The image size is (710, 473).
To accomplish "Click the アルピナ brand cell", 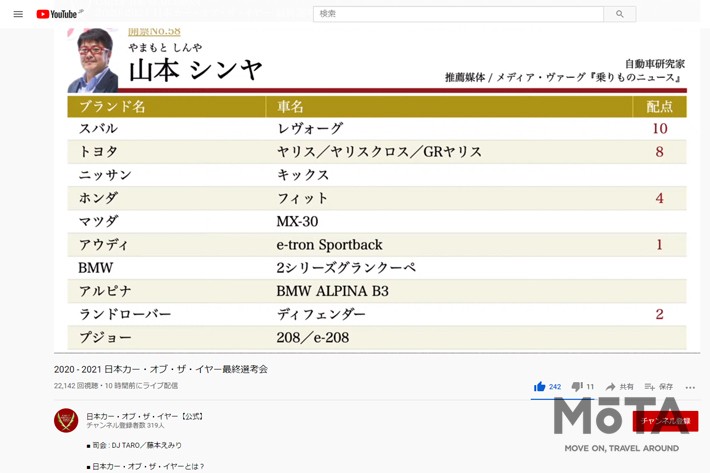I will coord(105,291).
